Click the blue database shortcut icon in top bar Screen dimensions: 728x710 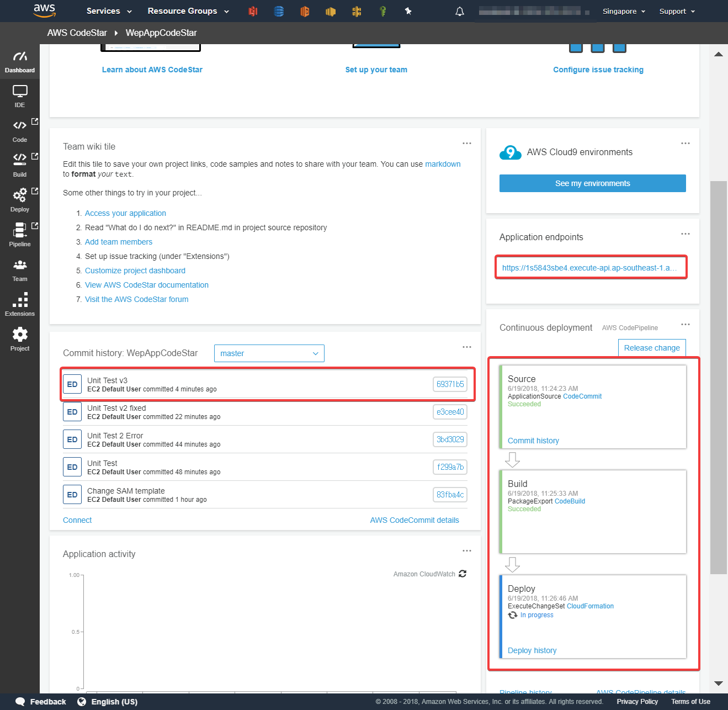279,11
